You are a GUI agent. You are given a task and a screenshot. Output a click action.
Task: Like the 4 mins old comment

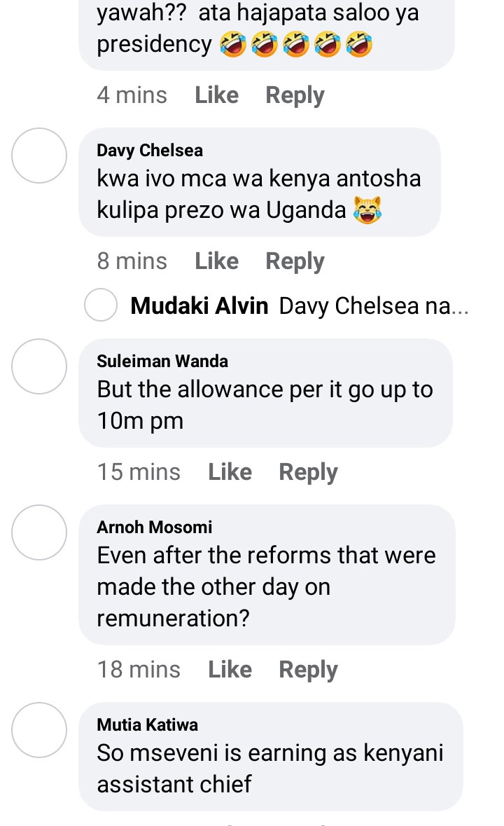pos(216,95)
